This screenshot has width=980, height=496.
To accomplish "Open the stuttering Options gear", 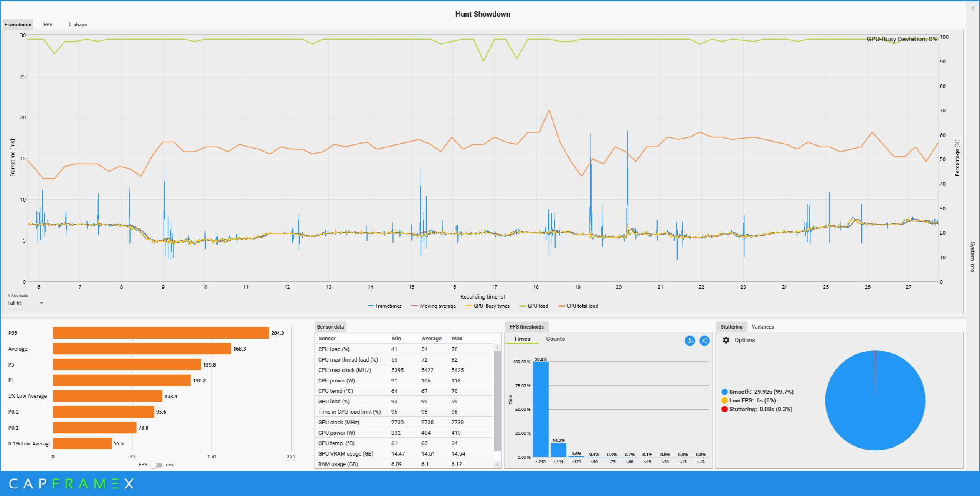I will 726,340.
